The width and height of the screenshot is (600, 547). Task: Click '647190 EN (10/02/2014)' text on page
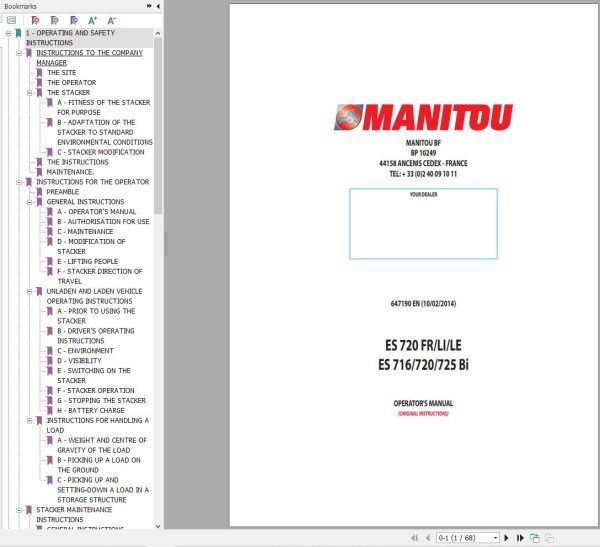coord(423,304)
